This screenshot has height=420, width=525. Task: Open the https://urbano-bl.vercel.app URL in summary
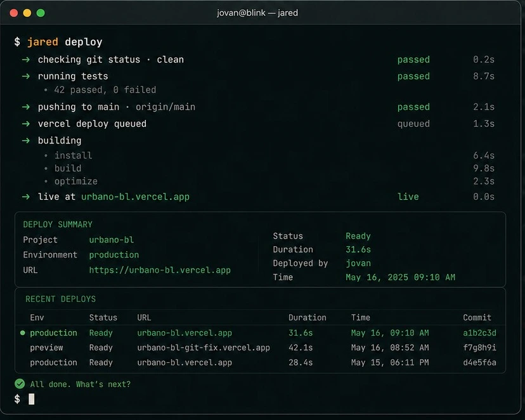(x=160, y=270)
